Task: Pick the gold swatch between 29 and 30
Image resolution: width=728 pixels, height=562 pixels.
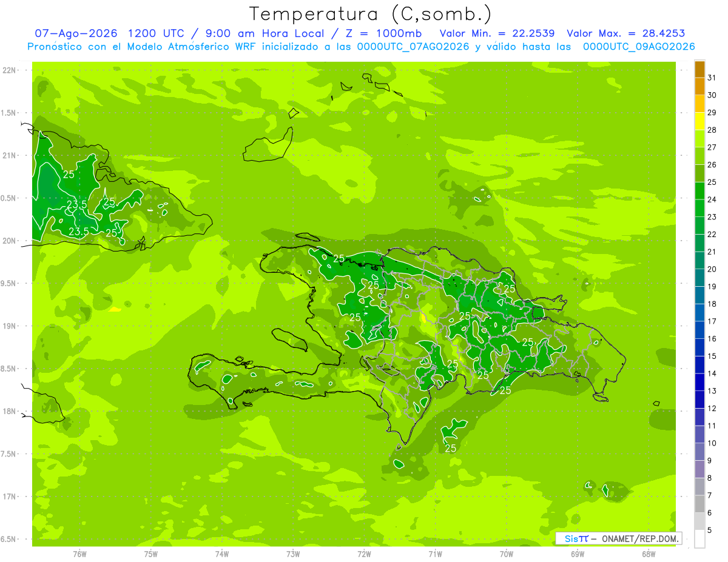Action: (699, 104)
